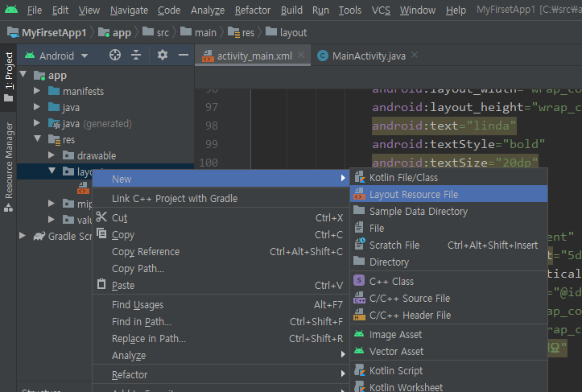Open the File menu

35,10
